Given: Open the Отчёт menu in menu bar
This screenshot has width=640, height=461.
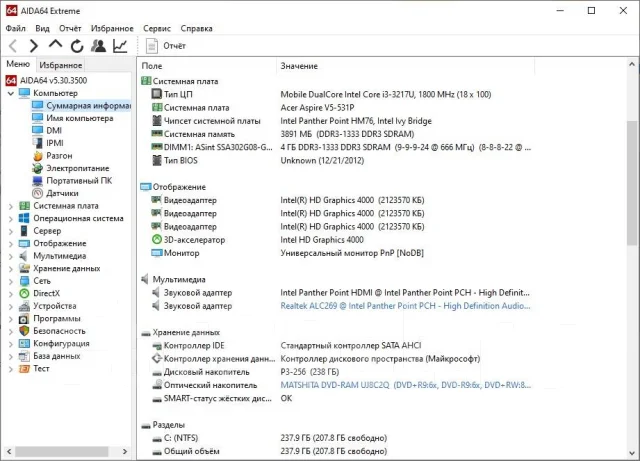Looking at the screenshot, I should [x=70, y=28].
